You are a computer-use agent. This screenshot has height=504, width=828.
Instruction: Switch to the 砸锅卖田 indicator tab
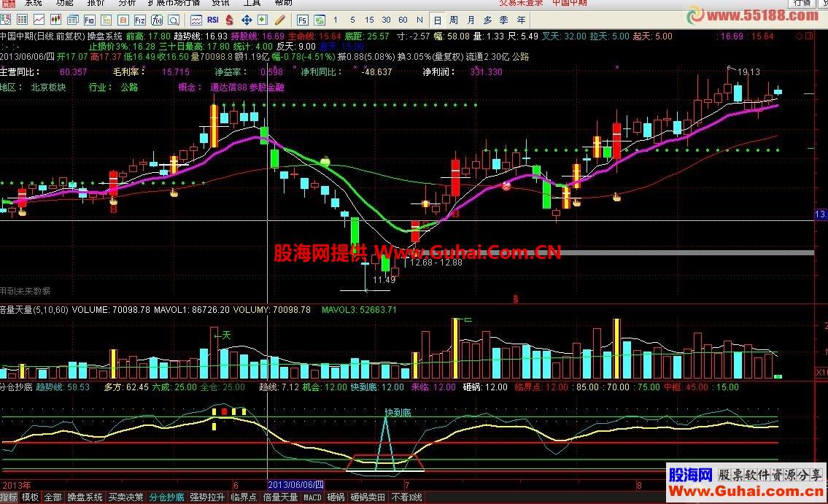pos(368,497)
